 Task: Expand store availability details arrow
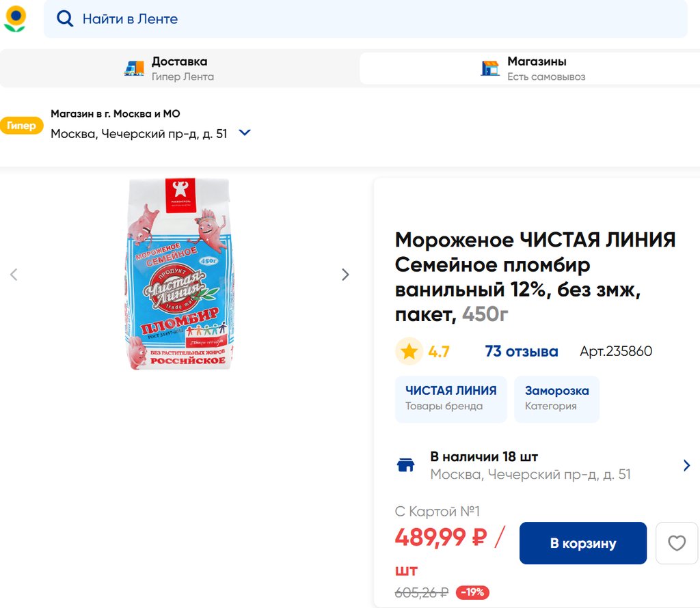686,465
